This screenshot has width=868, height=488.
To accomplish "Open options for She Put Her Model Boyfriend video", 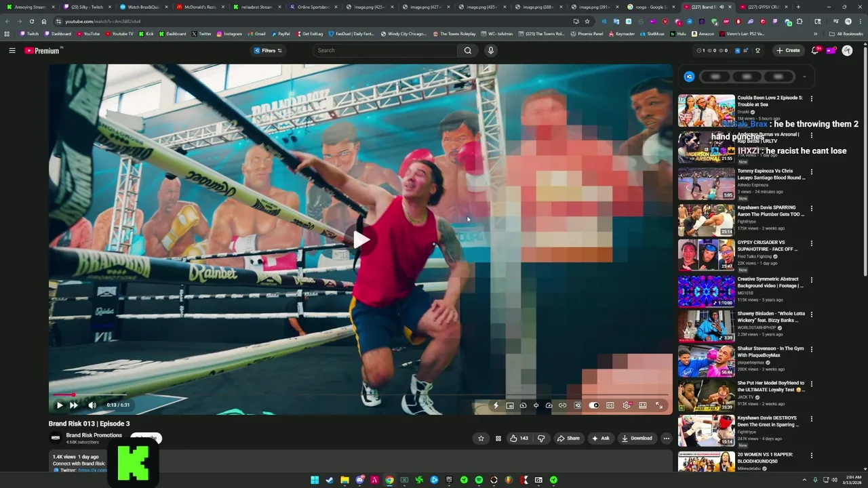I will point(811,384).
